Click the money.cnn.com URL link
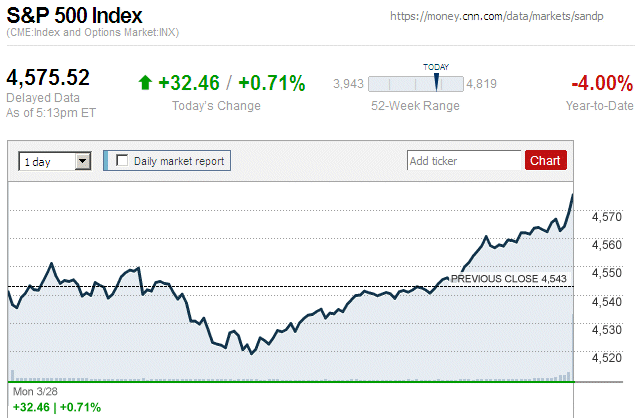 tap(510, 17)
